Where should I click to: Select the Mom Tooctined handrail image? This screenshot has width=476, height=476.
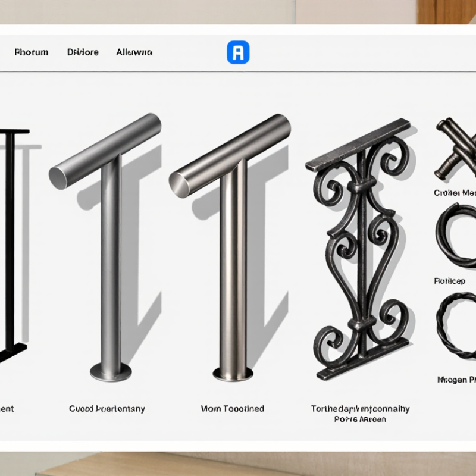230,248
